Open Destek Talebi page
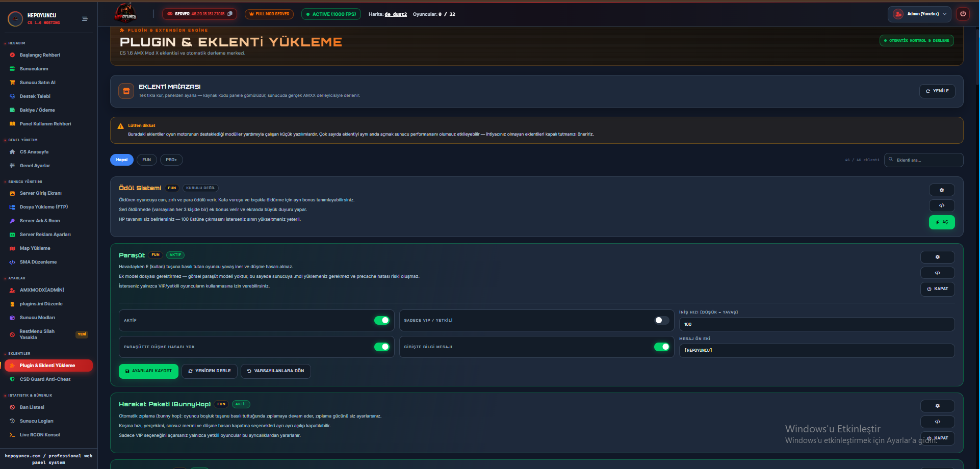This screenshot has height=469, width=980. coord(35,96)
